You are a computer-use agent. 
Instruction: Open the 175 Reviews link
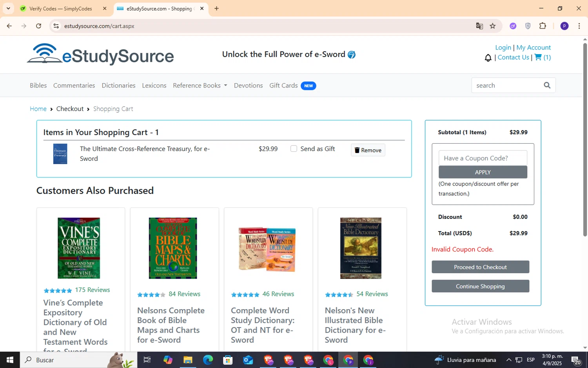coord(93,290)
